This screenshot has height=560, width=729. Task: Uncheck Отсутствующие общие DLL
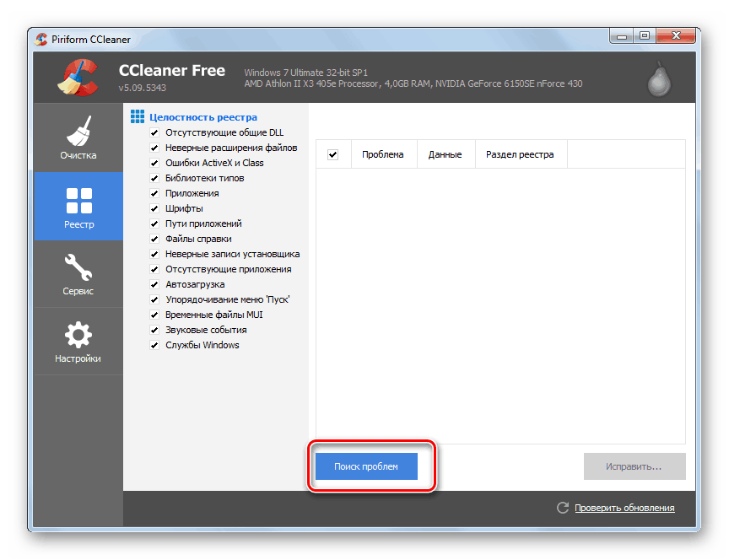[x=154, y=132]
